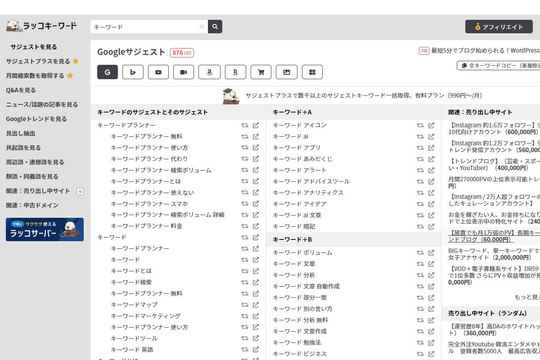Screen dimensions: 540x360
Task: Open external link for キーワードツール
Action: pos(256,338)
